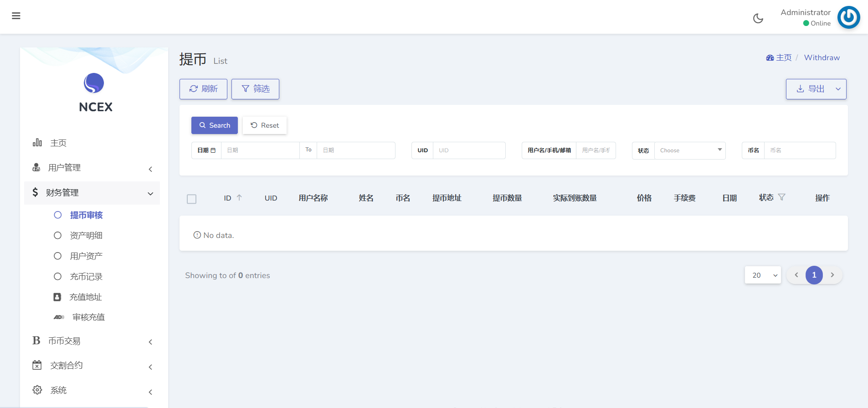Image resolution: width=868 pixels, height=408 pixels.
Task: Sort by ID using arrow icon
Action: 239,198
